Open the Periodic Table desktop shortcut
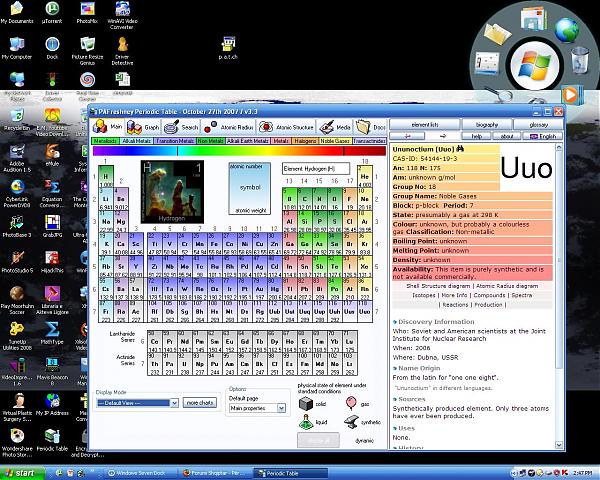 pos(52,440)
